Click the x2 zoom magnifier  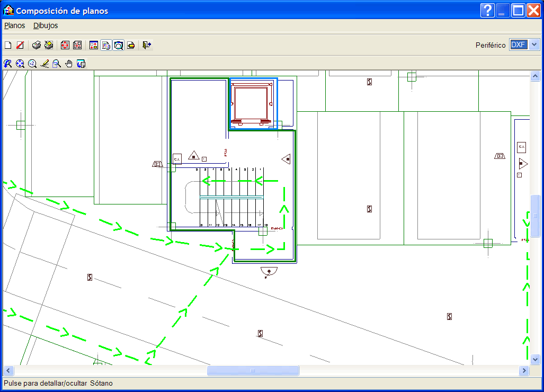coord(32,64)
